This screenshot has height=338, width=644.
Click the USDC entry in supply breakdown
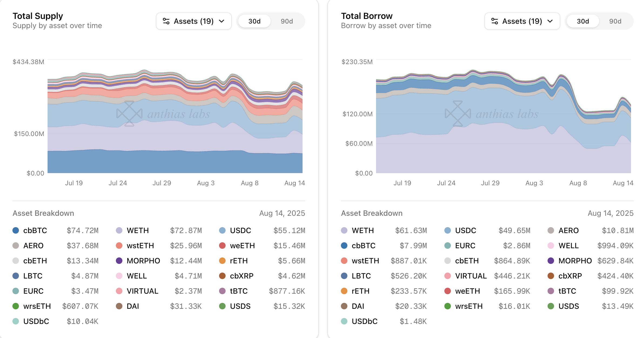click(240, 230)
